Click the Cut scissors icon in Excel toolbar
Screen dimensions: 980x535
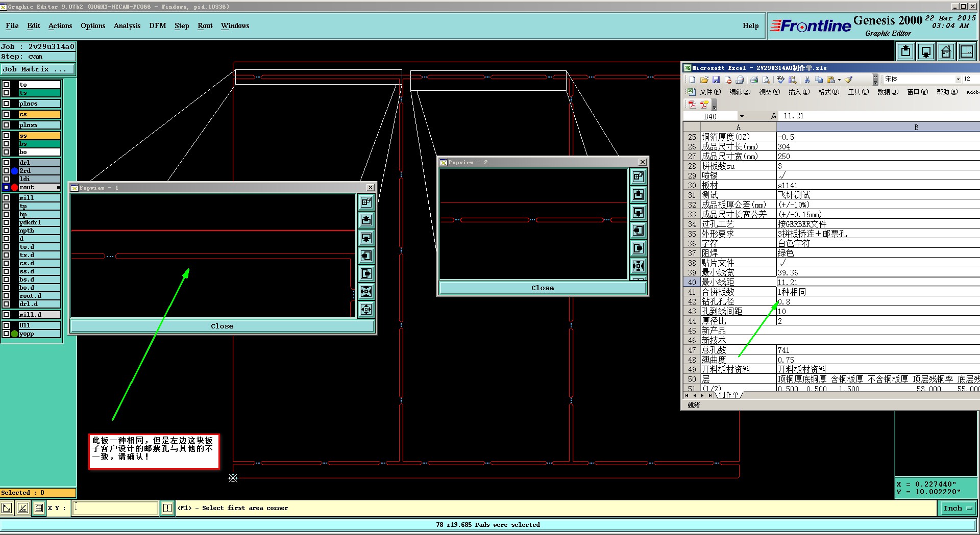coord(807,80)
